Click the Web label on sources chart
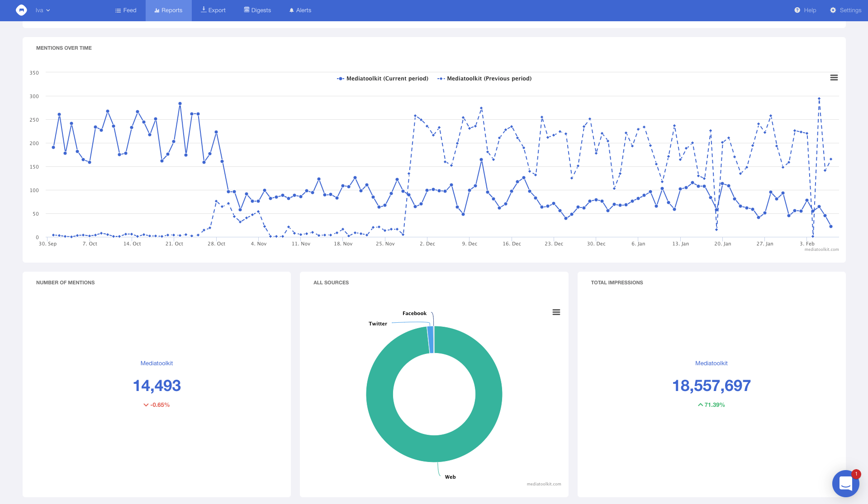This screenshot has height=504, width=868. (450, 477)
